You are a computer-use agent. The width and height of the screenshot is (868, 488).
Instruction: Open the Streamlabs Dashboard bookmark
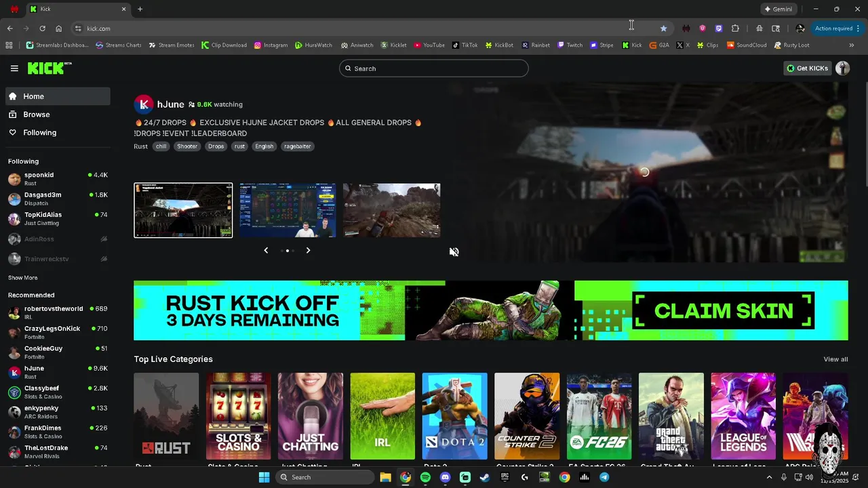tap(58, 45)
